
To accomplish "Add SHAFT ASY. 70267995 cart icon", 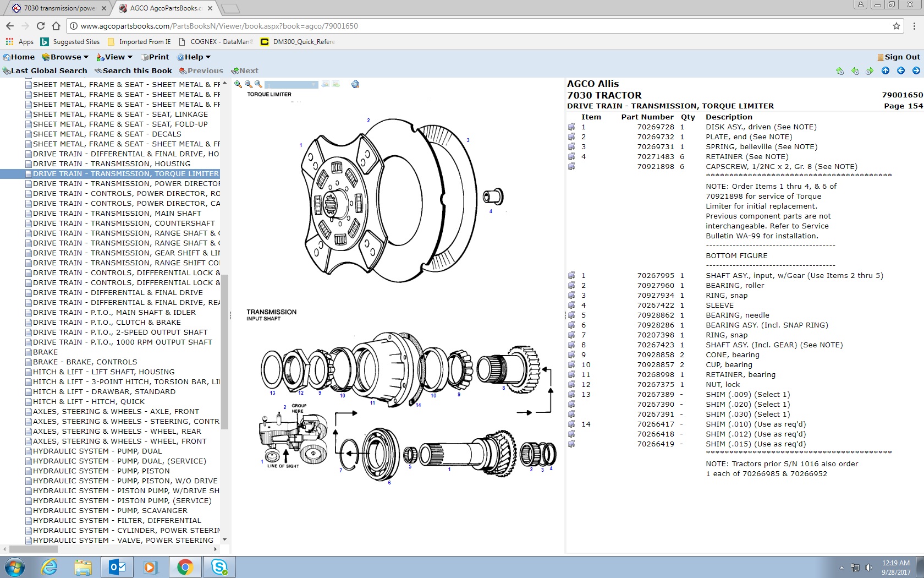I will 571,275.
